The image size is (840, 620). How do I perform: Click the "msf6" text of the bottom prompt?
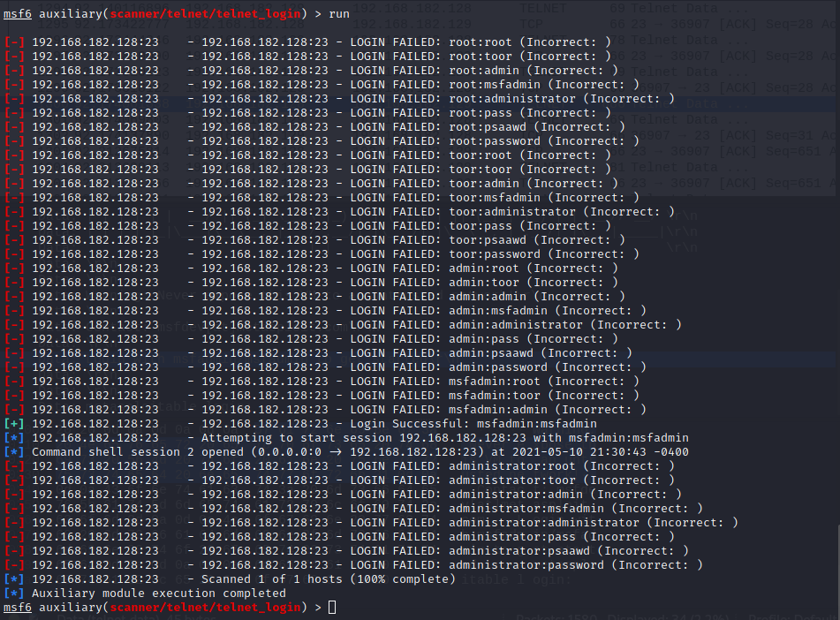click(17, 607)
